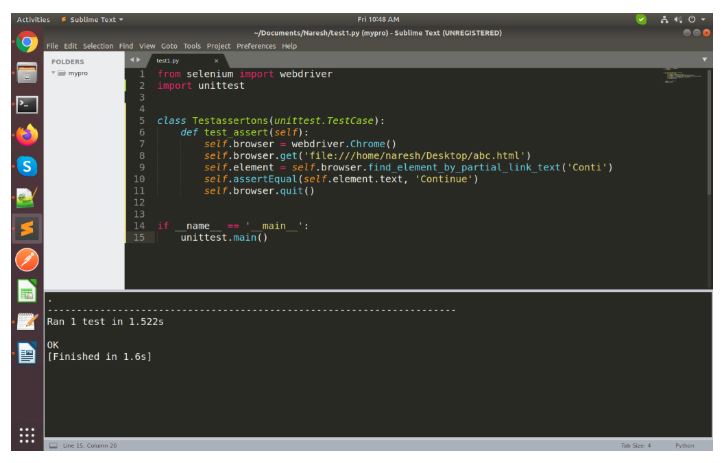Open the Sublime Text app menu in top bar
The height and width of the screenshot is (463, 725).
click(92, 19)
